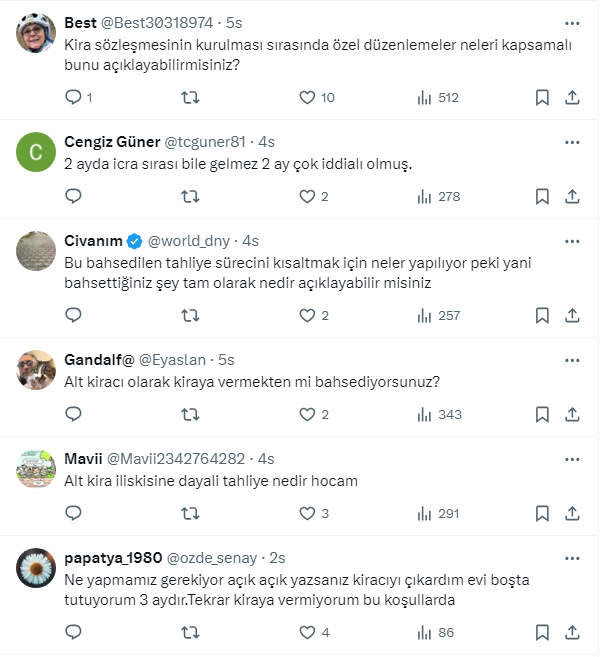Like Best's tweet with 10 likes
The height and width of the screenshot is (657, 606).
308,98
